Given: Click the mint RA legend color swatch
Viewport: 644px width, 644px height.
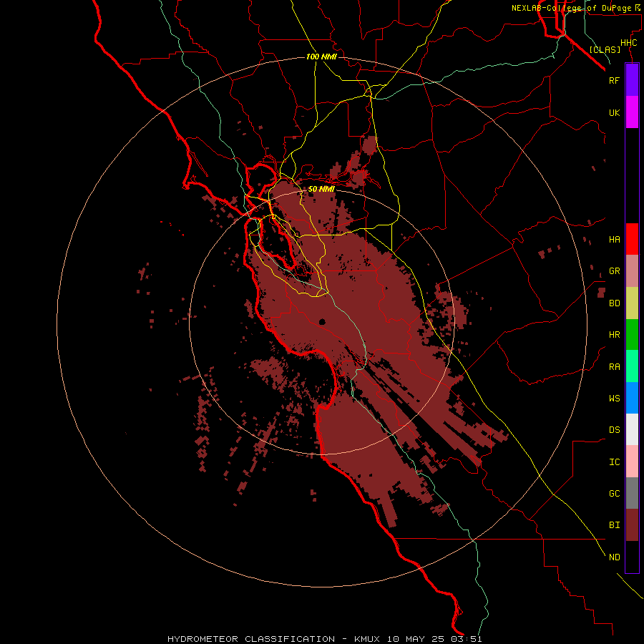Looking at the screenshot, I should point(632,366).
